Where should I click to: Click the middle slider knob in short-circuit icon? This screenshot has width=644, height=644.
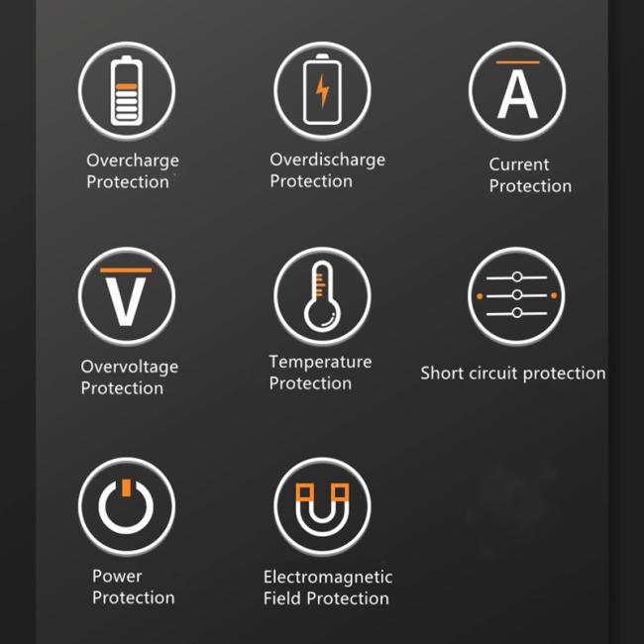click(x=517, y=295)
